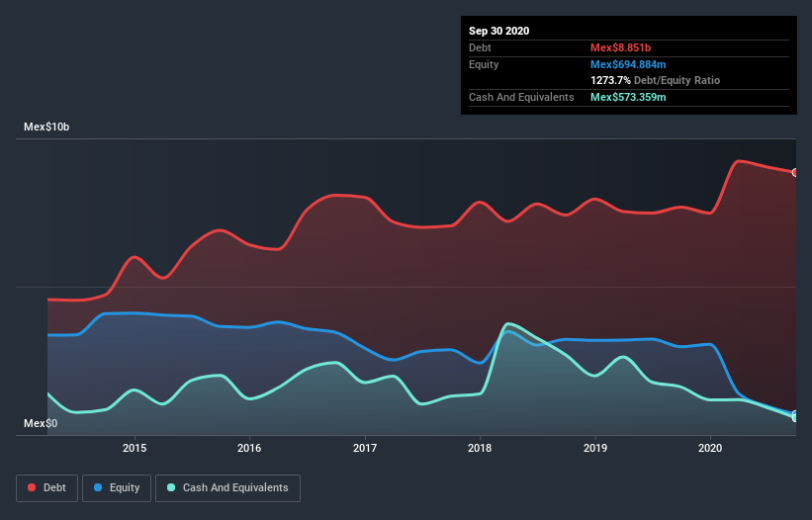Click the Mex$10b y-axis label
The image size is (812, 520).
(x=46, y=127)
